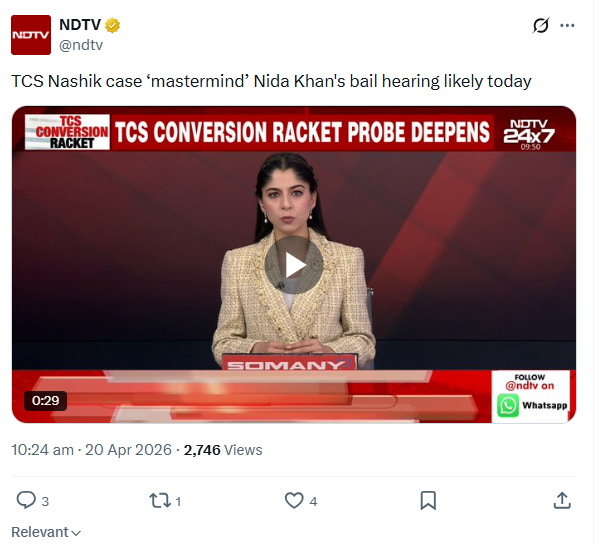This screenshot has width=596, height=546.
Task: Click the WhatsApp logo in video
Action: (x=508, y=405)
